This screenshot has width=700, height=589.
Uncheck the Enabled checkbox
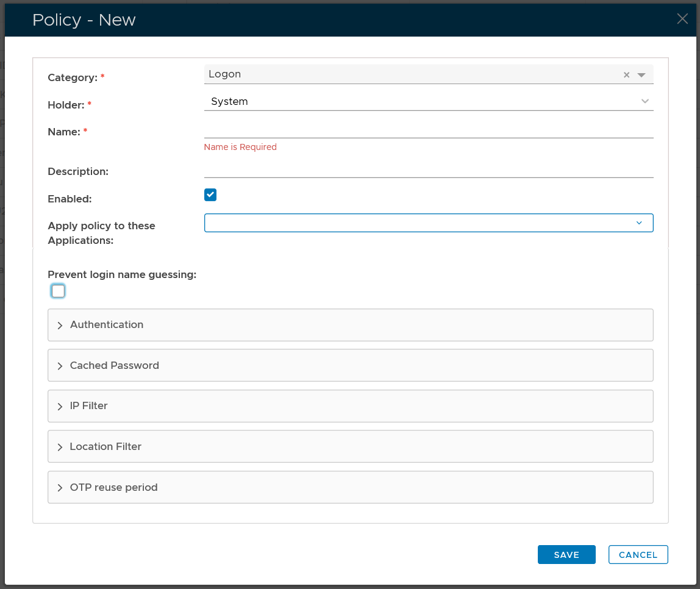tap(210, 195)
